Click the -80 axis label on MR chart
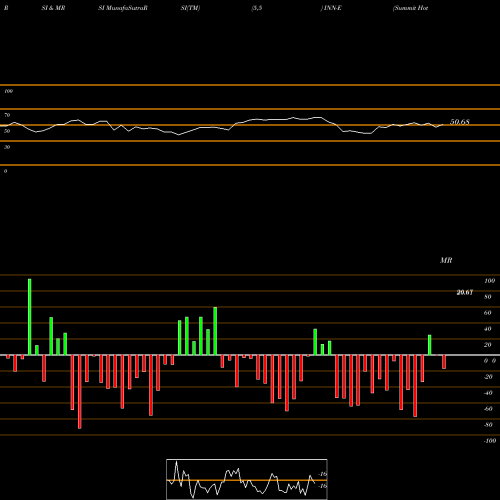 488,425
